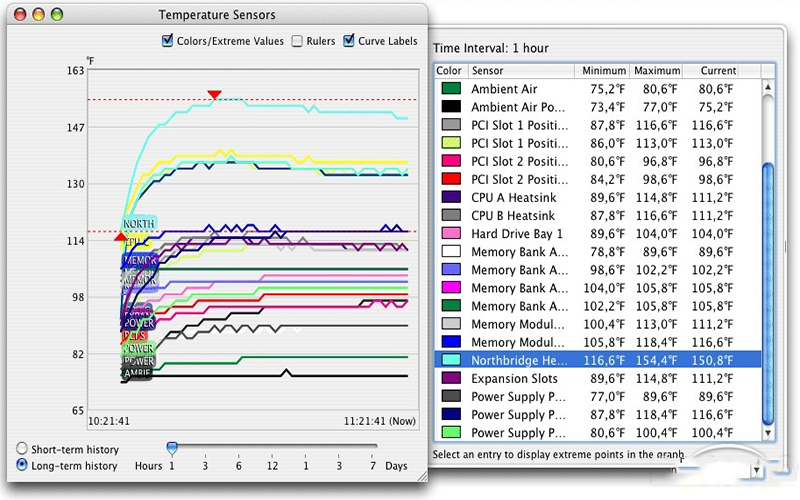Screen dimensions: 800x500
Task: Toggle the Curve Labels checkbox
Action: [x=348, y=41]
